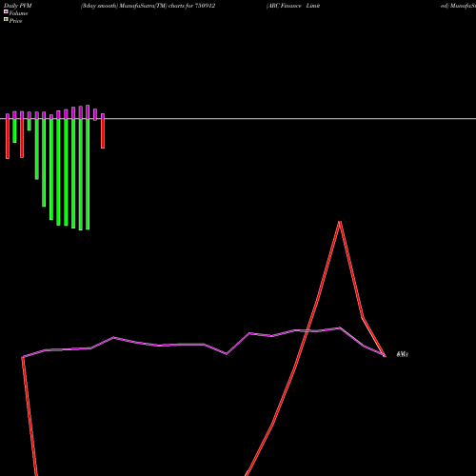Click the magenta Volume legend swatch
The image size is (476, 476).
coord(6,11)
